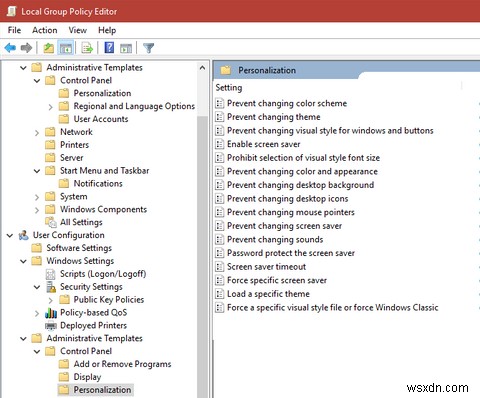This screenshot has height=398, width=480.
Task: Select 'Force specific screen saver' policy
Action: pyautogui.click(x=277, y=280)
